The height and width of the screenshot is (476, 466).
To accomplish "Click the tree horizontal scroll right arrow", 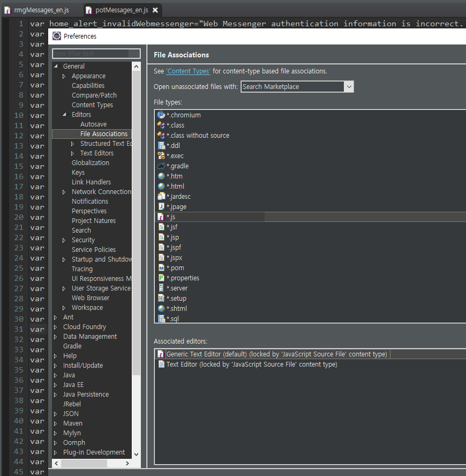I will pyautogui.click(x=127, y=463).
